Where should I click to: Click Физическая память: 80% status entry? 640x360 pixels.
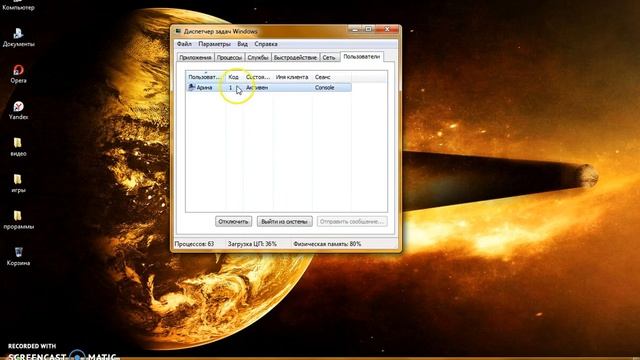coord(327,244)
